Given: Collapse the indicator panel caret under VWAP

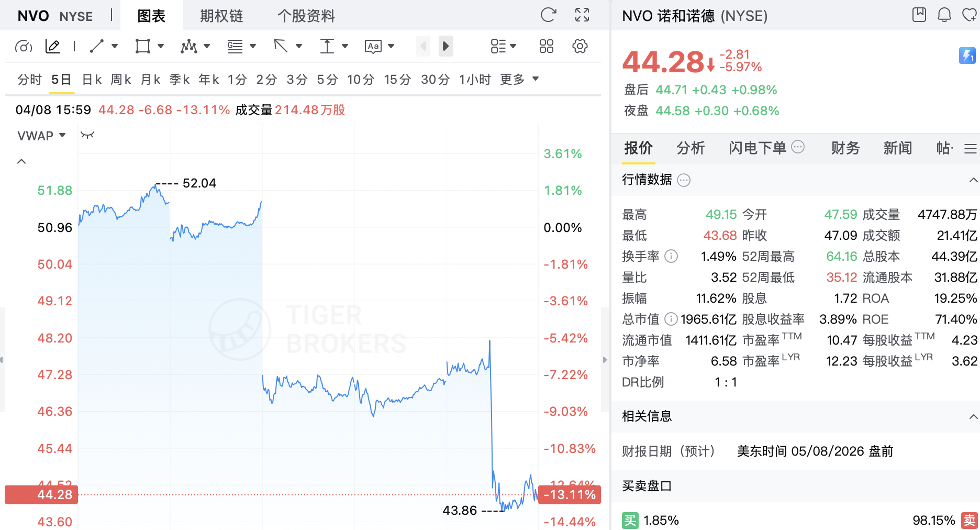Looking at the screenshot, I should (x=21, y=161).
